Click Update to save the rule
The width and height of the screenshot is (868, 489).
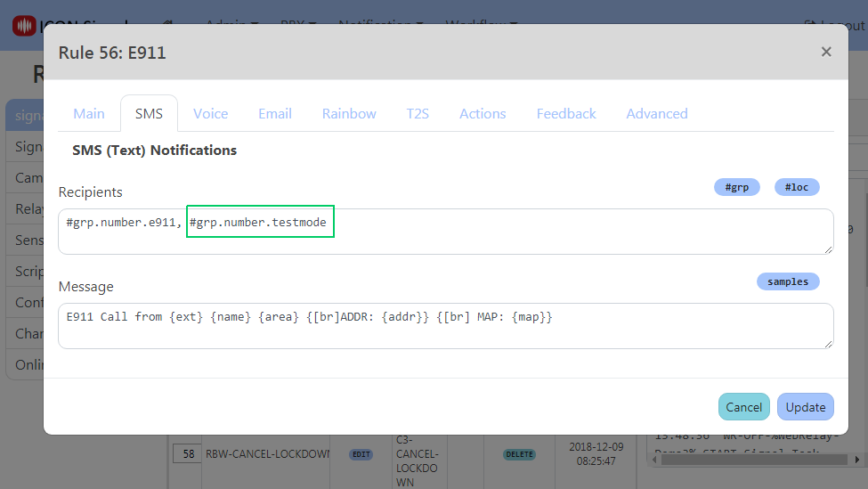(x=805, y=407)
